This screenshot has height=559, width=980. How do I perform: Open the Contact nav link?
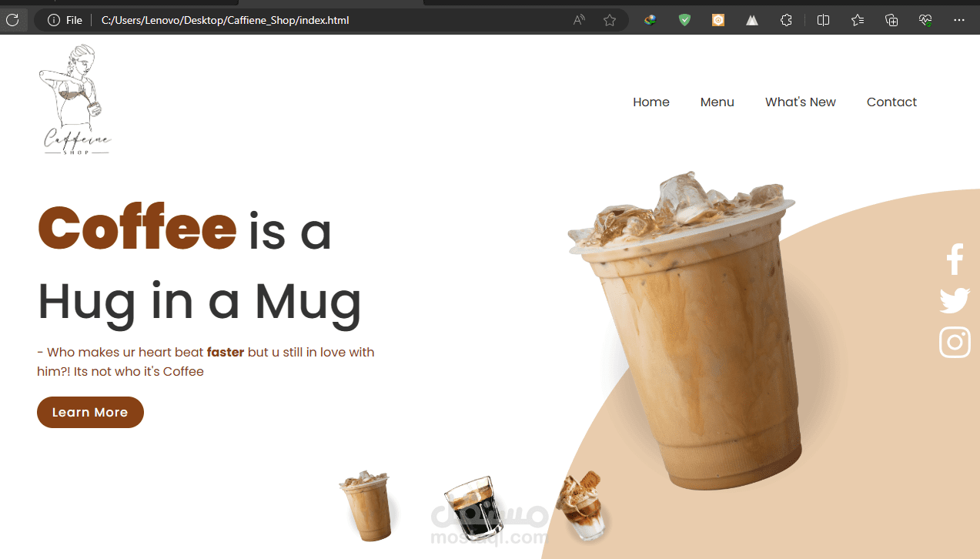[891, 102]
